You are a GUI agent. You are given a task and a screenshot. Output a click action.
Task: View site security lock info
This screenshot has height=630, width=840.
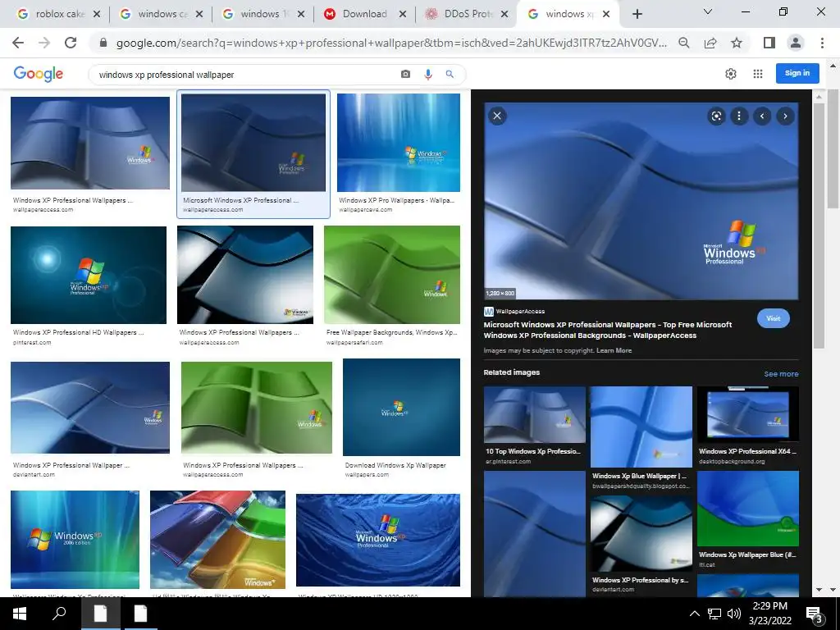click(103, 43)
